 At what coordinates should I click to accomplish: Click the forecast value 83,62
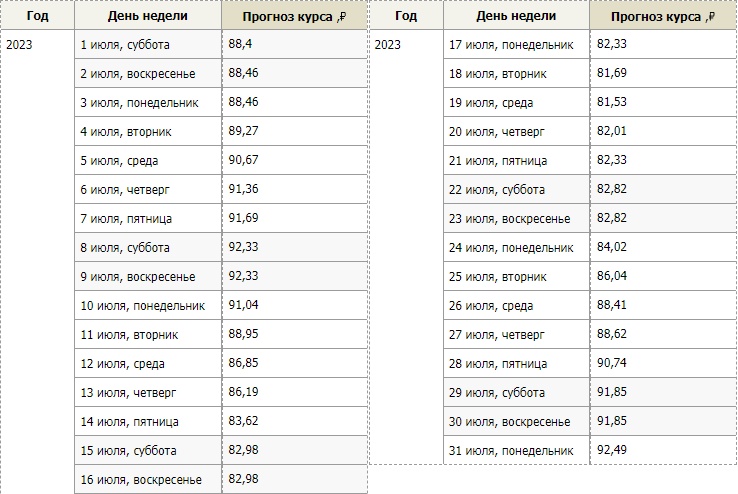tap(243, 422)
